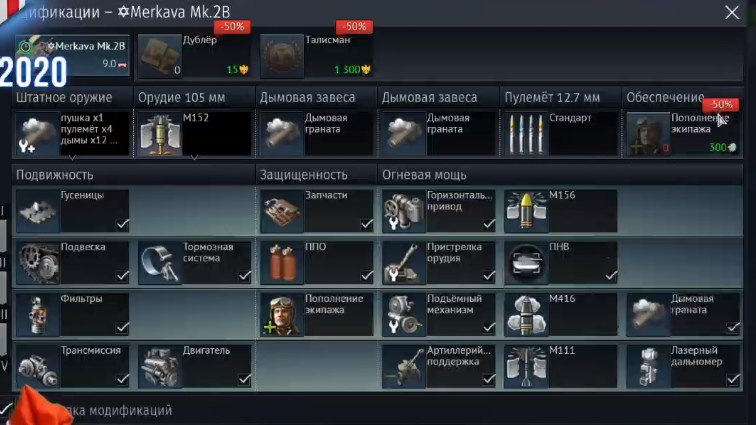Select the Лазерный дальномер rangefinder icon
Viewport: 756px width, 425px height.
648,367
